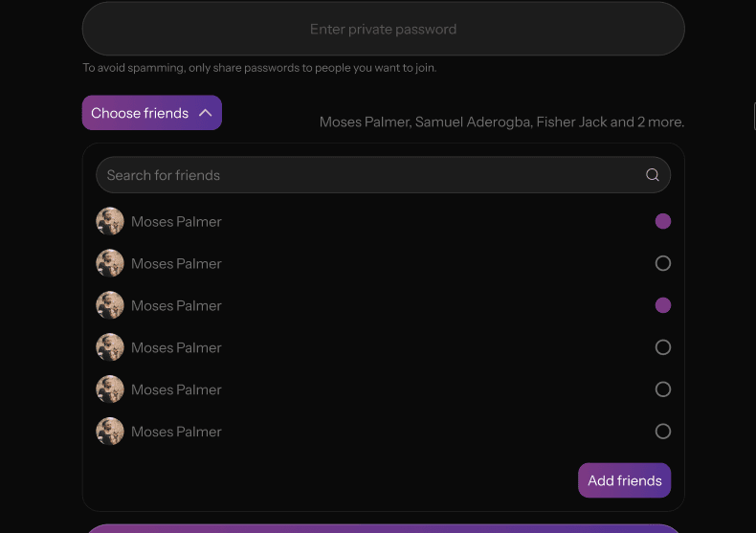Deselect the third Moses Palmer radio button
Viewport: 756px width, 533px height.
[x=663, y=305]
